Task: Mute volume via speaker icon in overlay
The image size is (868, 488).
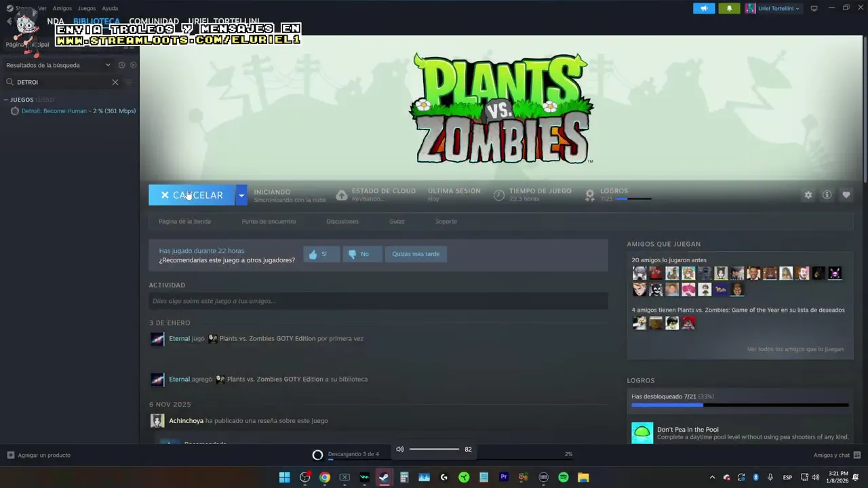Action: tap(399, 449)
